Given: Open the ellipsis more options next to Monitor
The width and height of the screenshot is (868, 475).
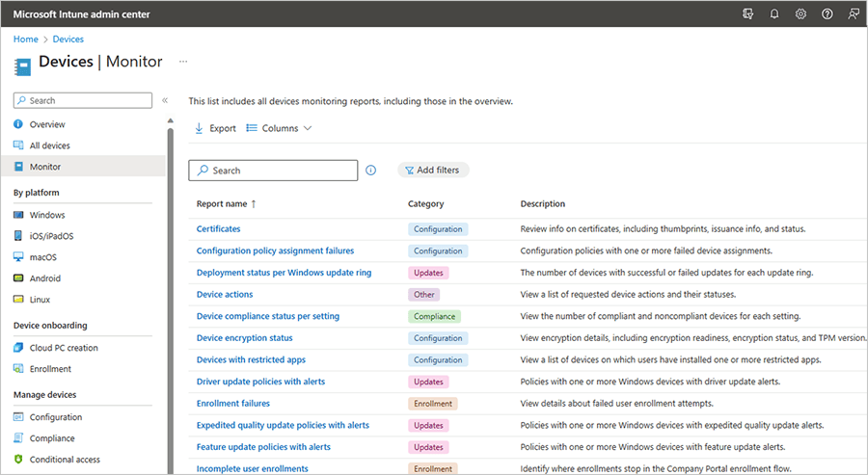Looking at the screenshot, I should (x=183, y=62).
